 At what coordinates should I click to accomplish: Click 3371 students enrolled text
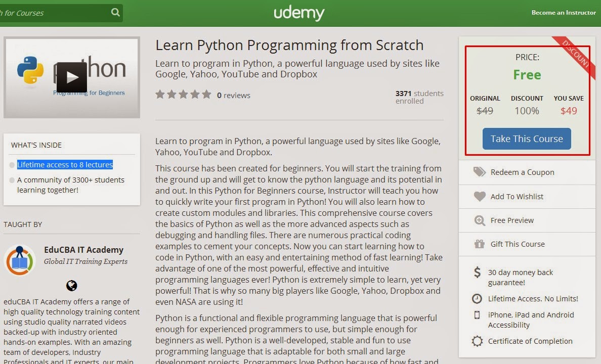[419, 98]
